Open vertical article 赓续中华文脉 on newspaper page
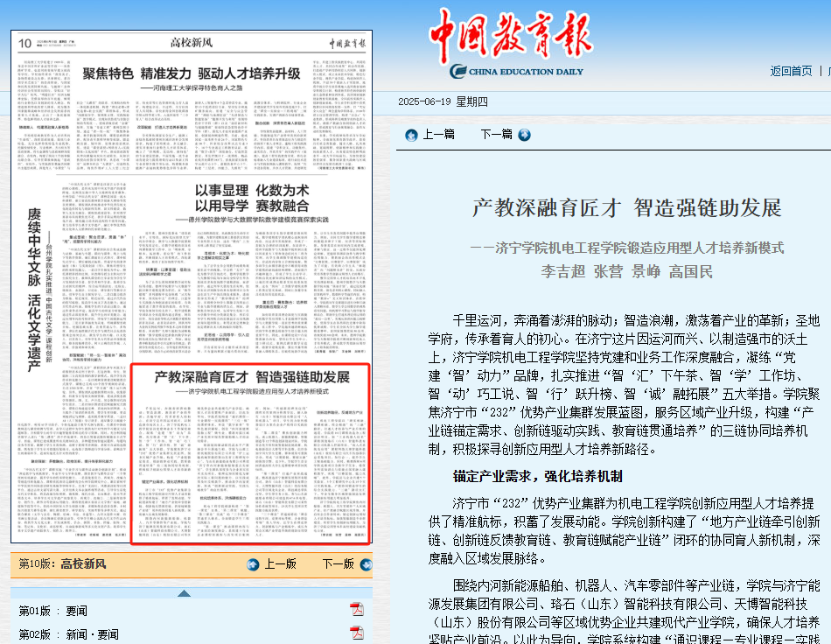 [33, 289]
